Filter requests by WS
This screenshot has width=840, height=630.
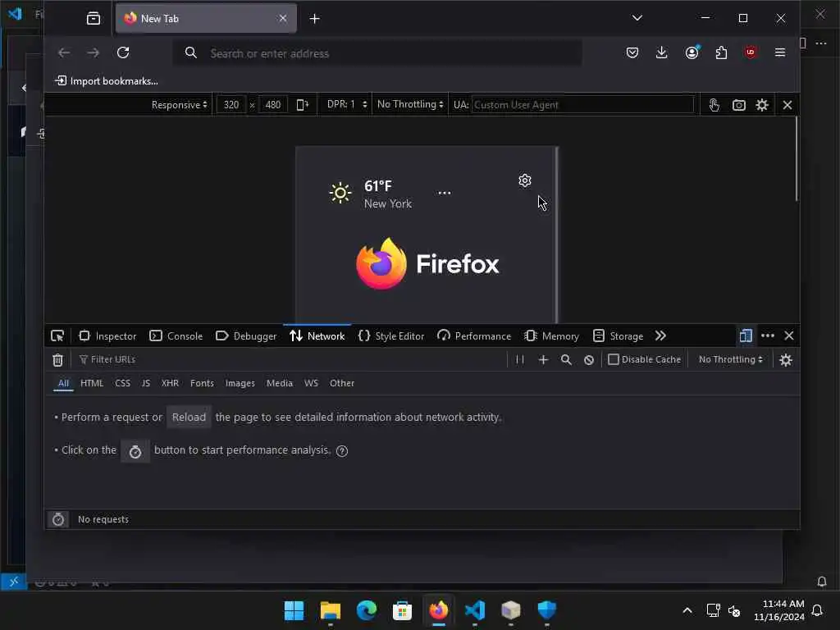click(311, 383)
